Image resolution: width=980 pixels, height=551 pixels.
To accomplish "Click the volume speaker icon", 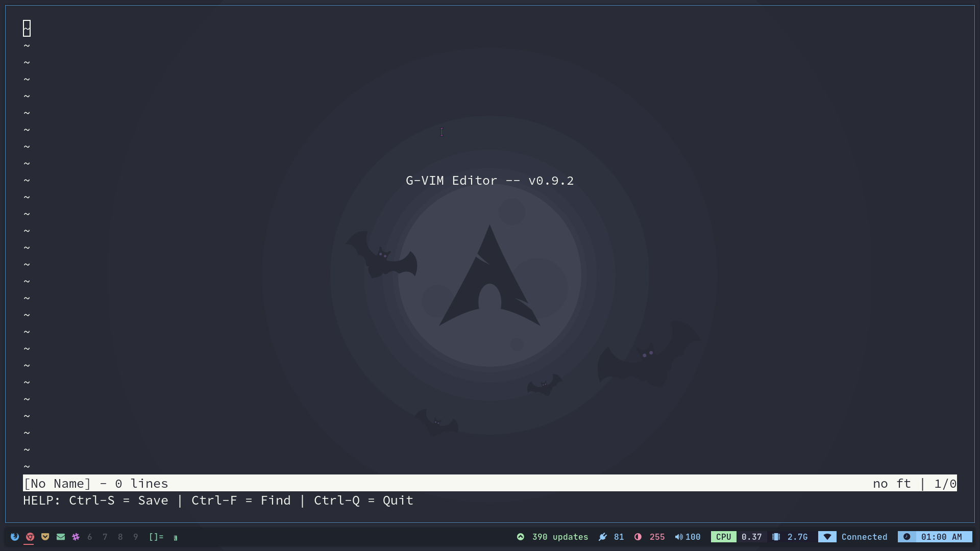I will (679, 537).
